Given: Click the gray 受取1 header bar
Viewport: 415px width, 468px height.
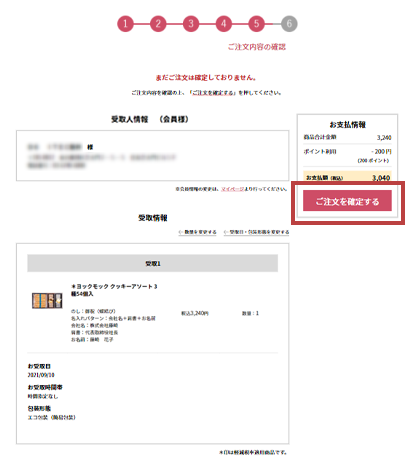Looking at the screenshot, I should click(153, 263).
